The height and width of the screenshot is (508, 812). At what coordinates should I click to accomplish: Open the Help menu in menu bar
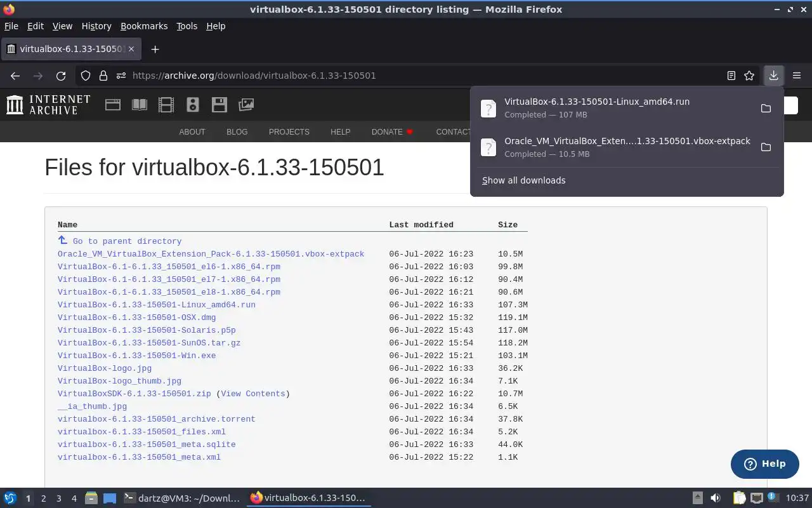point(216,26)
